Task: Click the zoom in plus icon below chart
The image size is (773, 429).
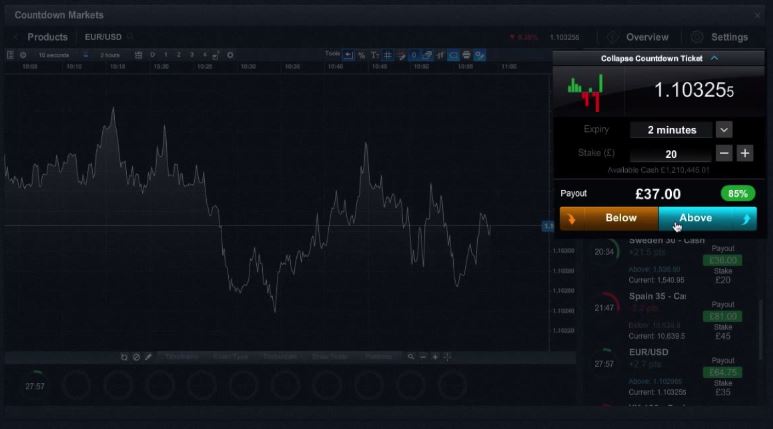Action: 435,356
